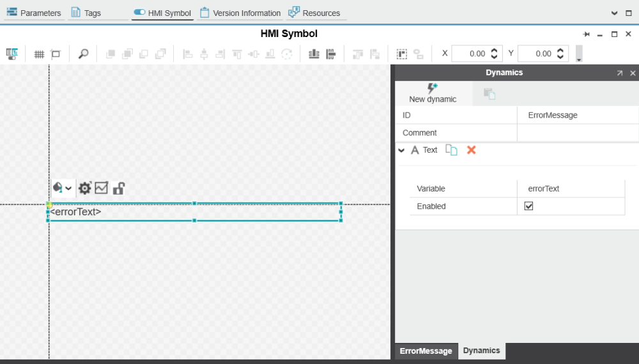Select the HMI Symbol tab
The height and width of the screenshot is (364, 639).
[x=162, y=13]
